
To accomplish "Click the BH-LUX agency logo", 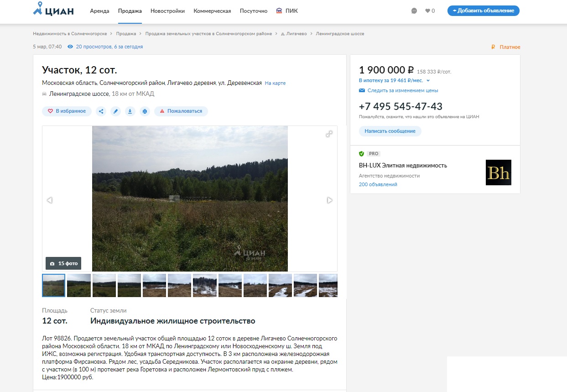I will coord(499,172).
